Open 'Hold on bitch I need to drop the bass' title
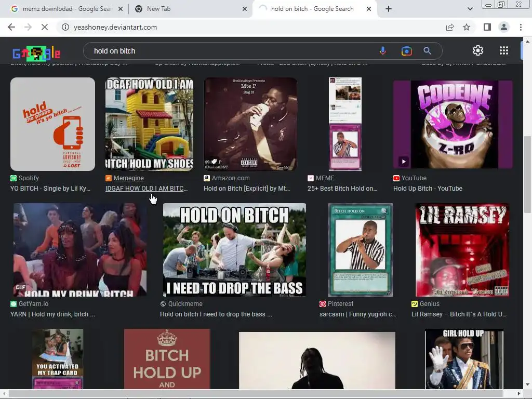This screenshot has height=399, width=532. [x=216, y=314]
